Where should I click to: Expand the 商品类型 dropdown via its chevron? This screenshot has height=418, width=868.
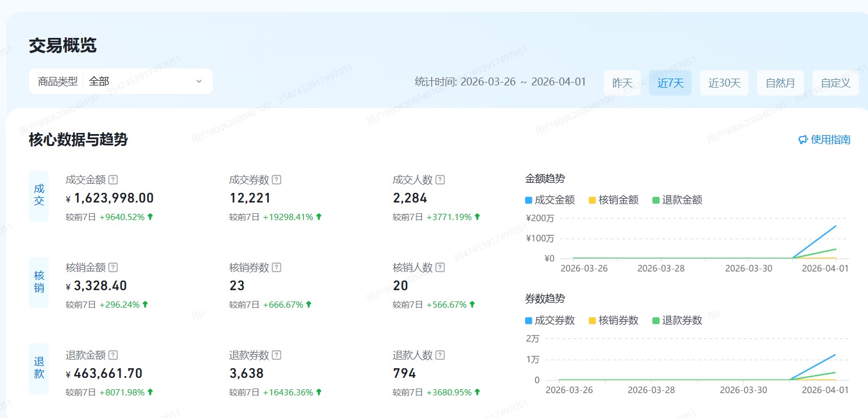pos(199,81)
